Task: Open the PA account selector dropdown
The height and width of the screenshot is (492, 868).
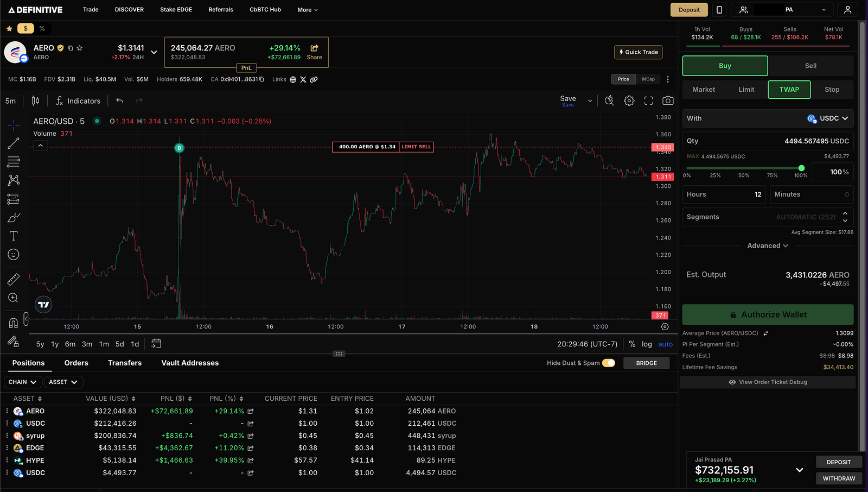Action: [782, 10]
